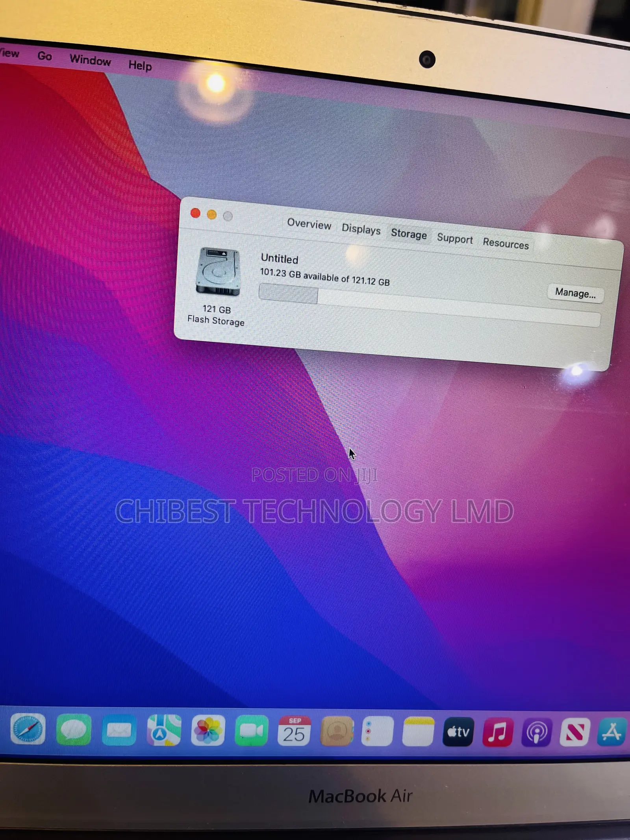
Task: Open Music app in dock
Action: click(498, 732)
